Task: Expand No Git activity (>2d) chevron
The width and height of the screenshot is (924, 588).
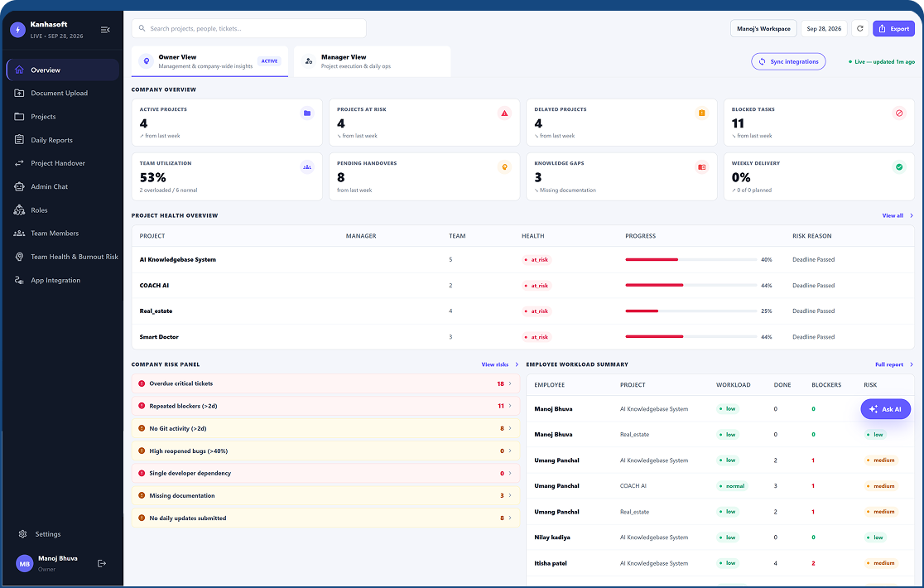Action: 510,428
